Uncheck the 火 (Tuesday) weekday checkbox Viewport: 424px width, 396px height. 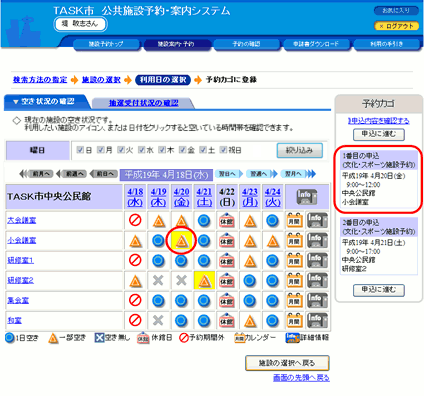point(121,150)
